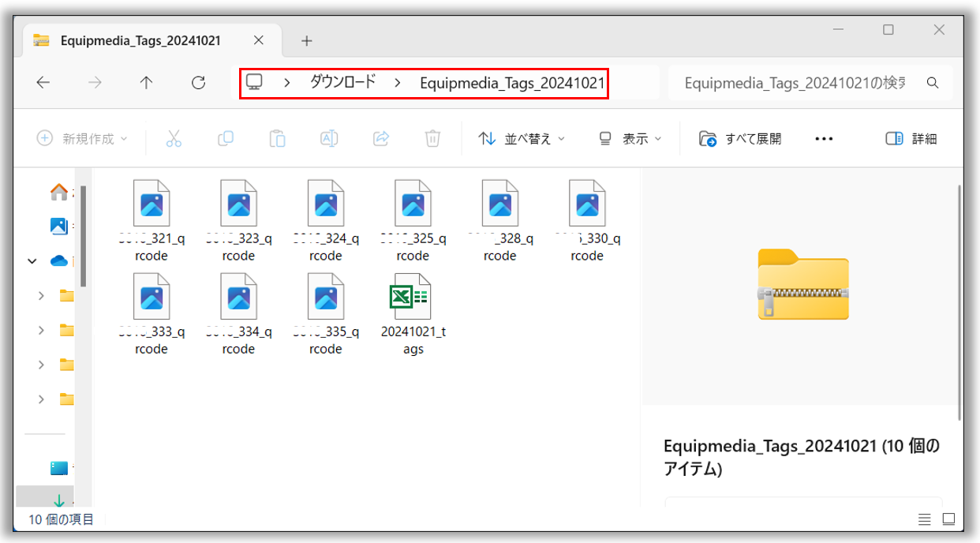This screenshot has height=543, width=980.
Task: Click ダウンロード in the address path
Action: point(342,82)
